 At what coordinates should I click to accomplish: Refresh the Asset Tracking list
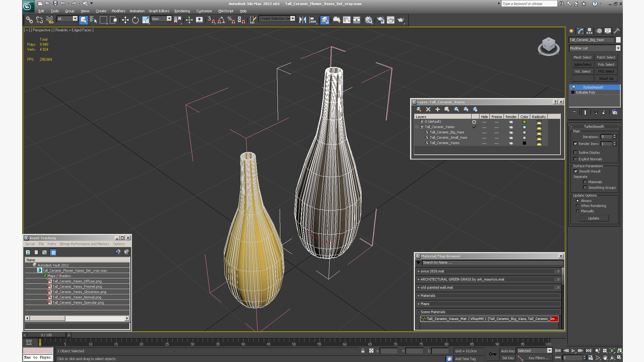tap(28, 252)
